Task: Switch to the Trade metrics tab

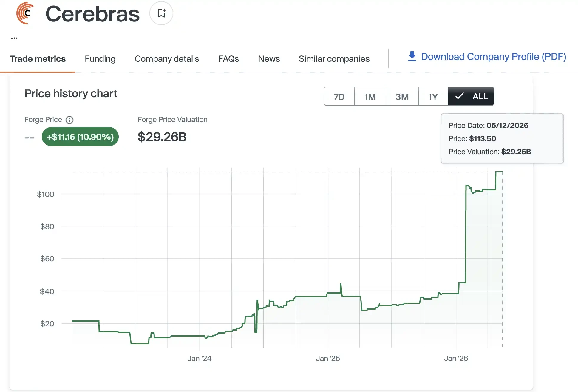Action: click(38, 59)
